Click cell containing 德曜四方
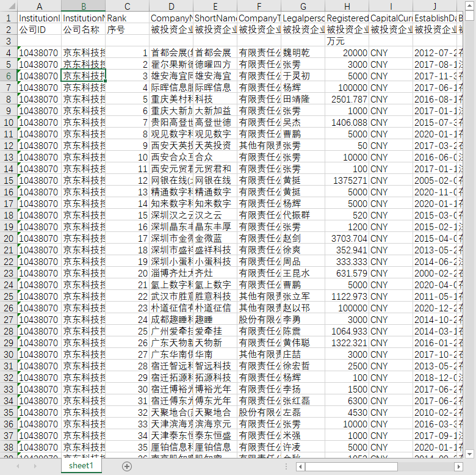This screenshot has height=475, width=476. tap(215, 64)
